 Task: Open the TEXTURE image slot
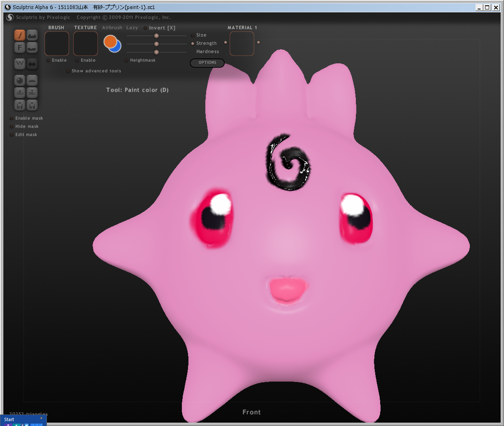pos(86,44)
